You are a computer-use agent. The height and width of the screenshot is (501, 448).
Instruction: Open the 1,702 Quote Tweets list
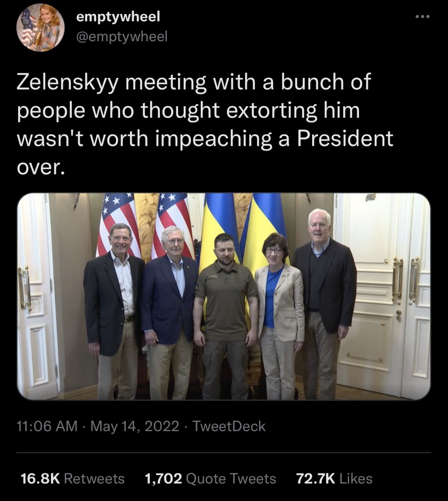coord(210,478)
